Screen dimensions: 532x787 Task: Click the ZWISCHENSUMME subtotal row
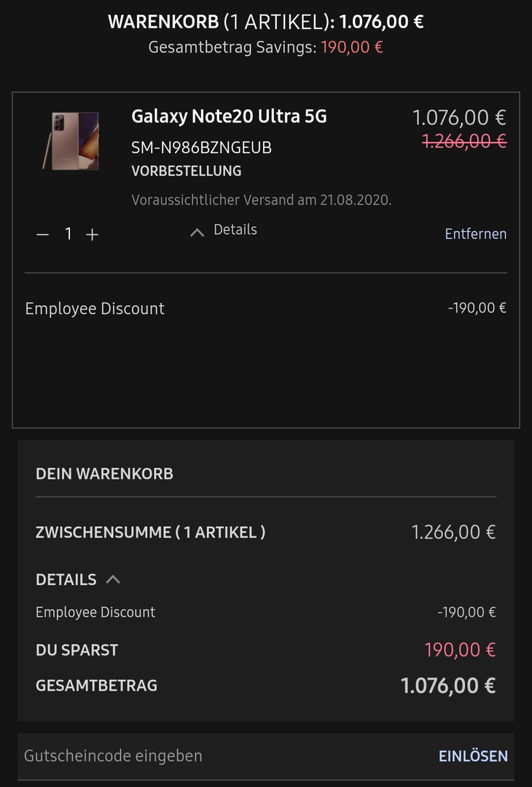click(265, 532)
